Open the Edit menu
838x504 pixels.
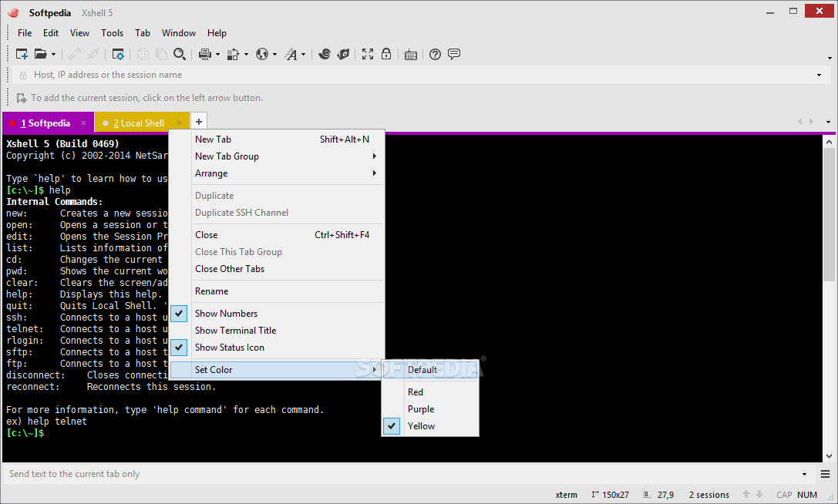pyautogui.click(x=51, y=33)
